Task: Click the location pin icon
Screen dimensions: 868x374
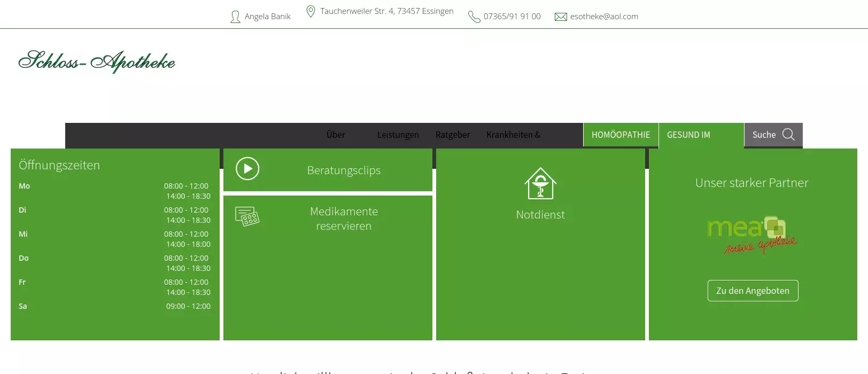Action: coord(311,11)
